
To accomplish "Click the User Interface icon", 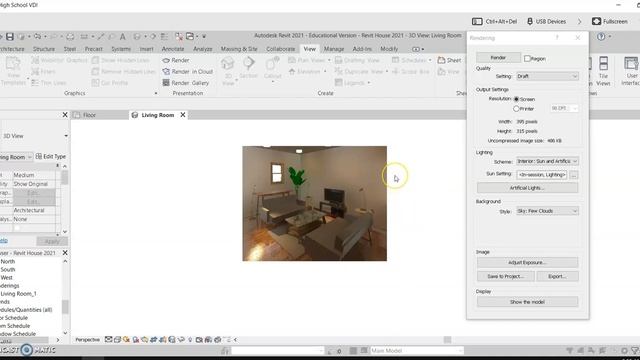I will [x=631, y=64].
